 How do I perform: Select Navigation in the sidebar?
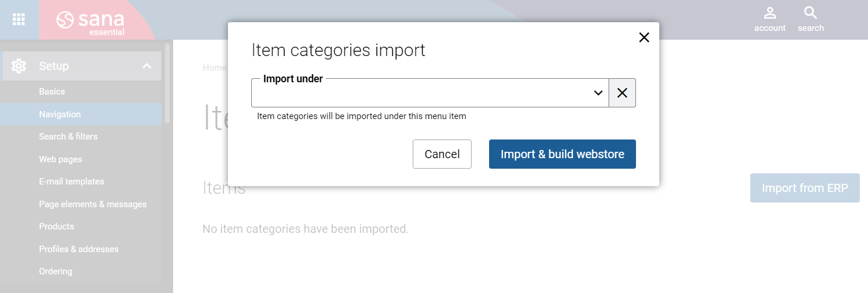click(60, 114)
